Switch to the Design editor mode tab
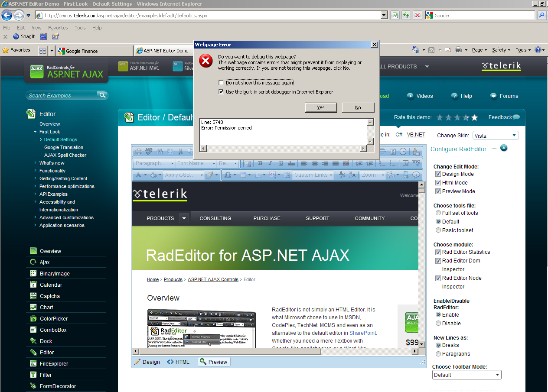 [147, 362]
